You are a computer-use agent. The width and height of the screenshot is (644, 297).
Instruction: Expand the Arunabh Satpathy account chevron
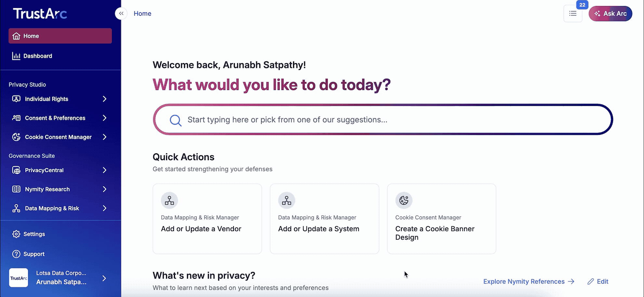(104, 278)
